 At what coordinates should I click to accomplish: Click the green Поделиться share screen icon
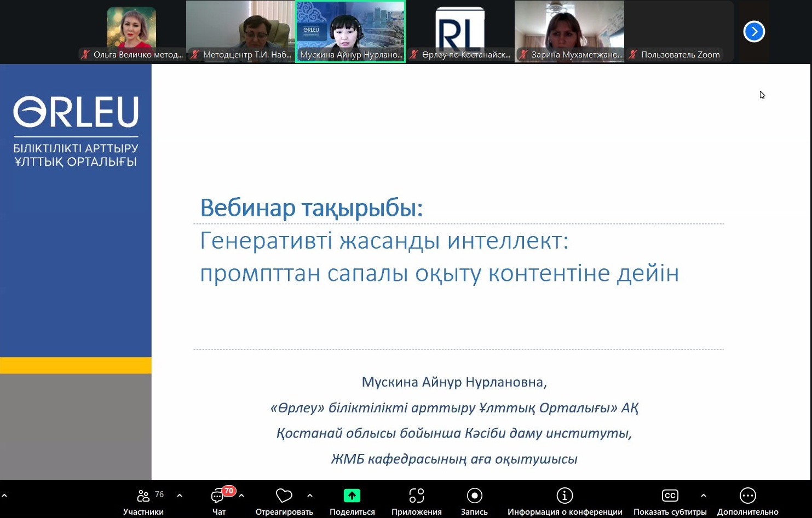pyautogui.click(x=352, y=496)
